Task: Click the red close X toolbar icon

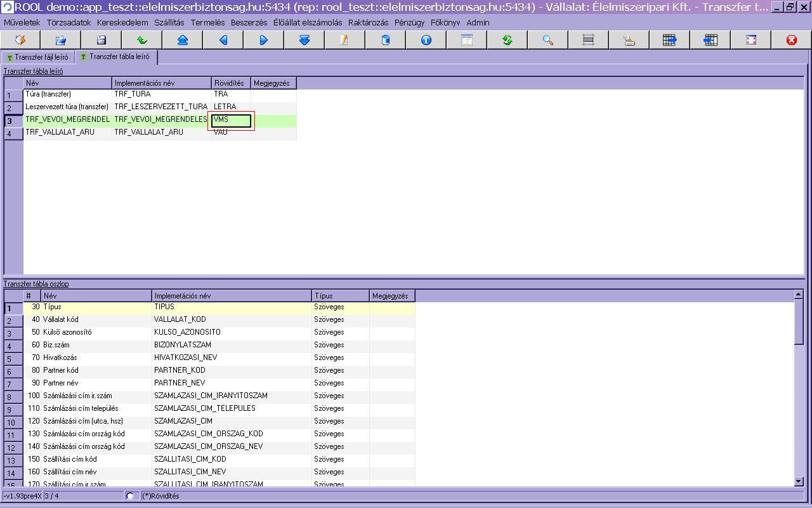Action: [x=792, y=40]
